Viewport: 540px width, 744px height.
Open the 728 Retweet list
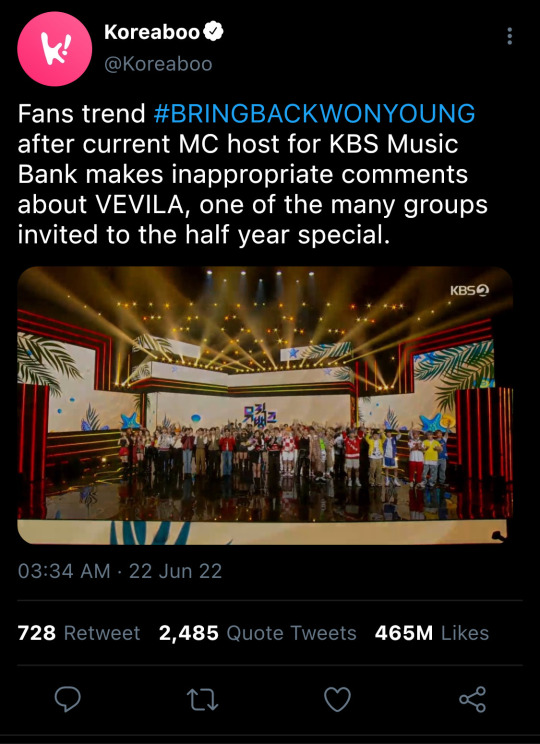(79, 633)
